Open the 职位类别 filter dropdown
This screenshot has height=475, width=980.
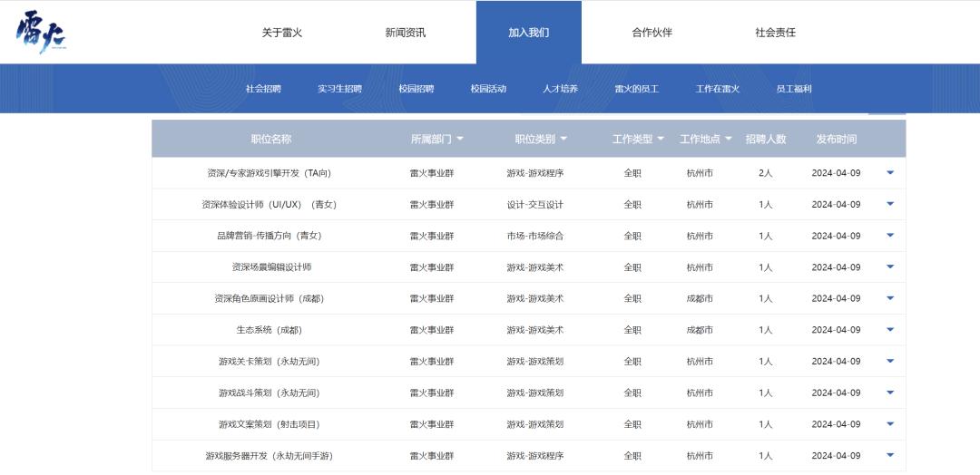[541, 139]
